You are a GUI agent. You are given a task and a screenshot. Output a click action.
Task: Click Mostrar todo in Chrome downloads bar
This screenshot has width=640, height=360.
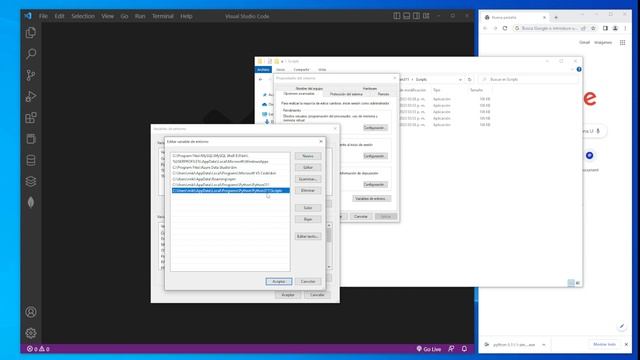[604, 344]
